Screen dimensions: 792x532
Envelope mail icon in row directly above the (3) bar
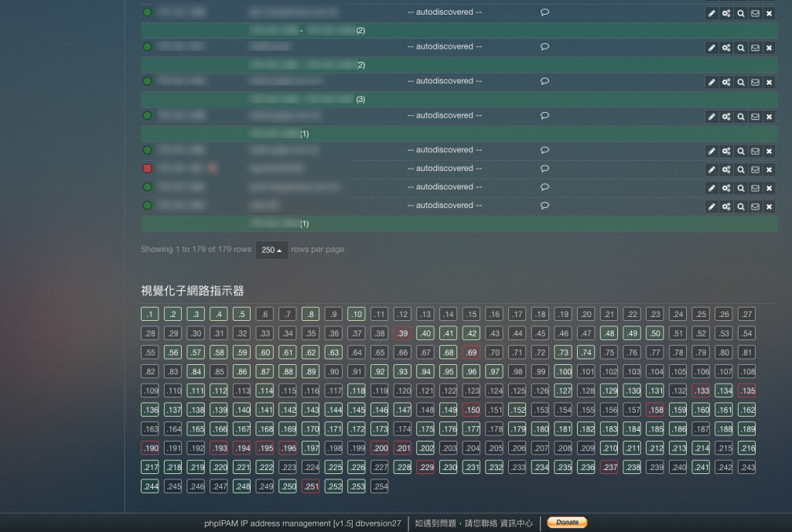point(755,82)
